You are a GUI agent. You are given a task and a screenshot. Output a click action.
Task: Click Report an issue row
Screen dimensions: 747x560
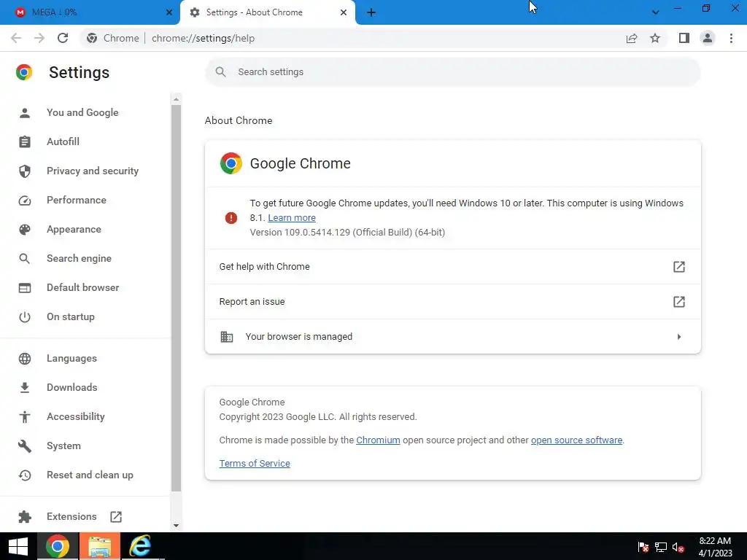click(452, 301)
